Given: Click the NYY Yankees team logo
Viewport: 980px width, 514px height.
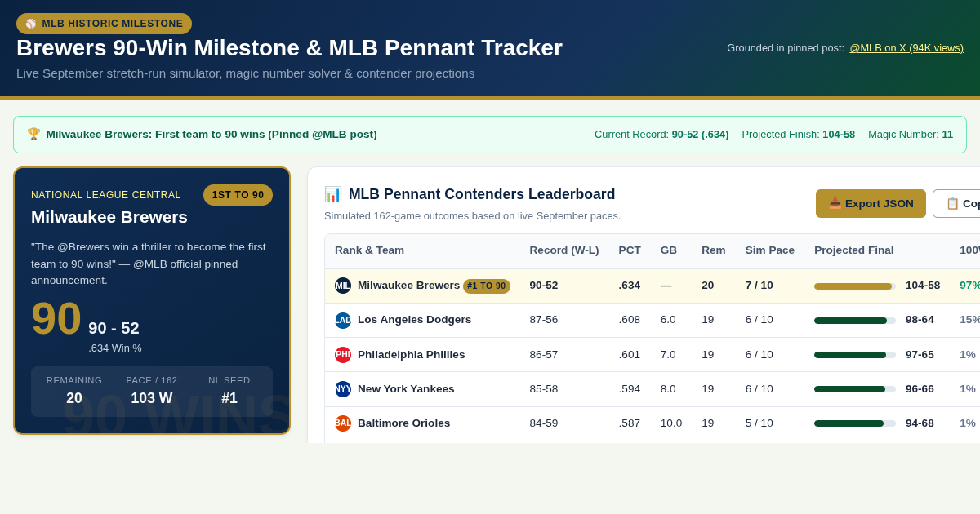Looking at the screenshot, I should click(x=343, y=389).
